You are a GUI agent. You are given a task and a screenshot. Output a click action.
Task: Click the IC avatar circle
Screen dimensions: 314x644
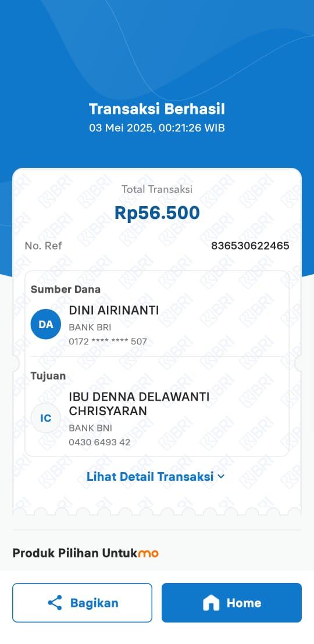point(46,418)
